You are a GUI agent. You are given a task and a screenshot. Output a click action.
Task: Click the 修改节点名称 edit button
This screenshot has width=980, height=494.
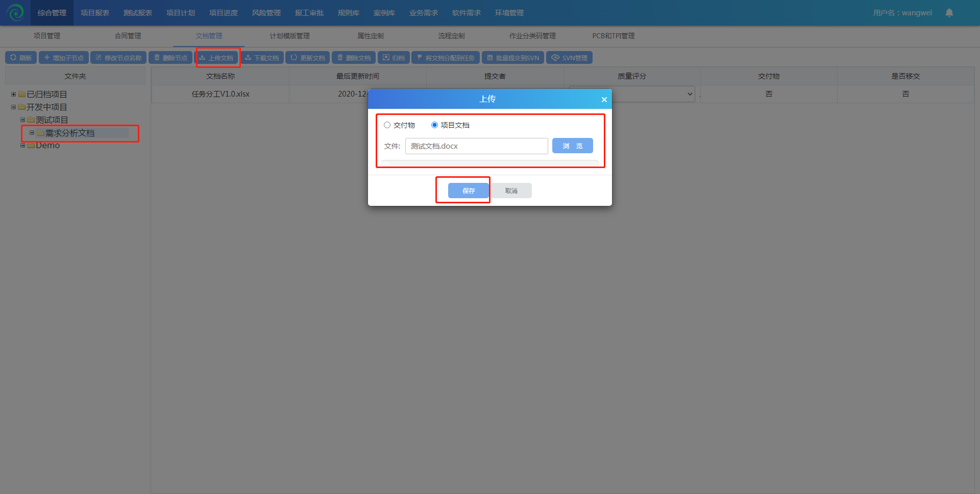pyautogui.click(x=119, y=58)
